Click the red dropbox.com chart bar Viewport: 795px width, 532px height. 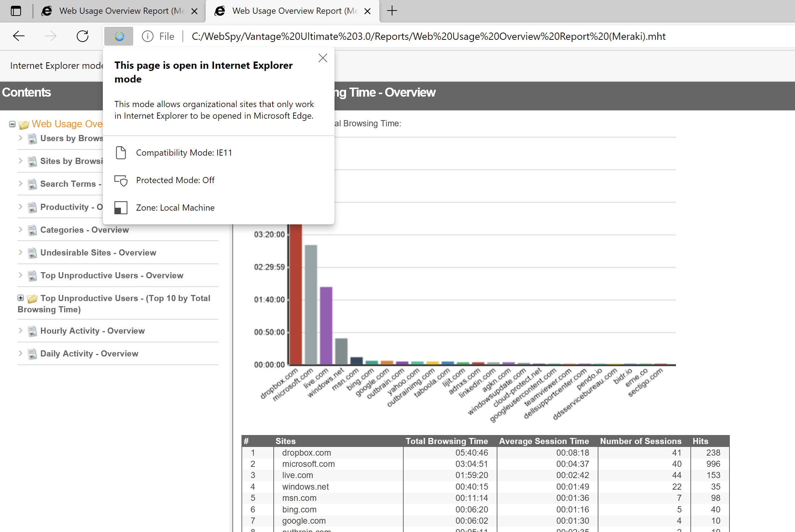(296, 293)
